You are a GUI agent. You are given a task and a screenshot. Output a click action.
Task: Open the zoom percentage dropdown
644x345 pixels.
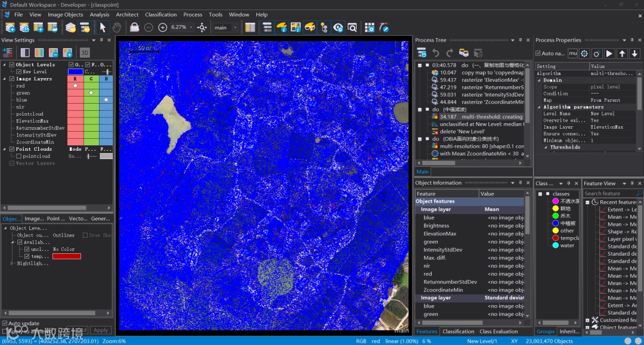tap(191, 27)
